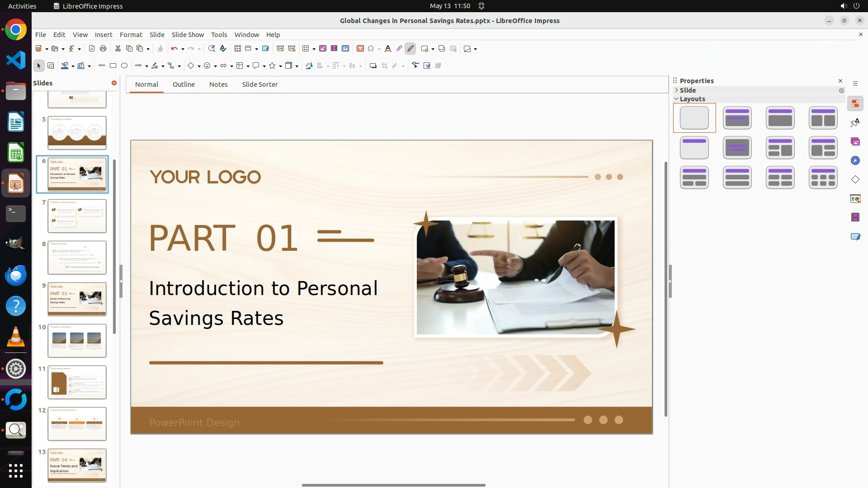Select slide 10 thumbnail in Slides panel
The height and width of the screenshot is (488, 868).
(x=77, y=341)
